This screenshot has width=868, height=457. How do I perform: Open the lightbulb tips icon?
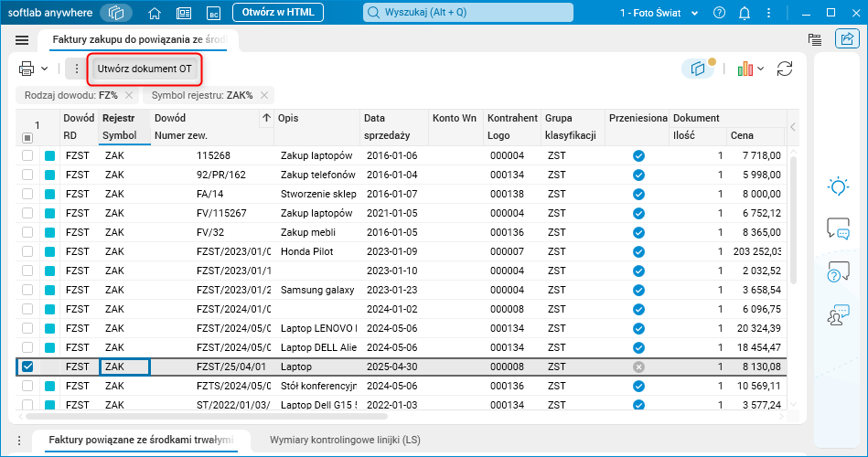pyautogui.click(x=838, y=186)
